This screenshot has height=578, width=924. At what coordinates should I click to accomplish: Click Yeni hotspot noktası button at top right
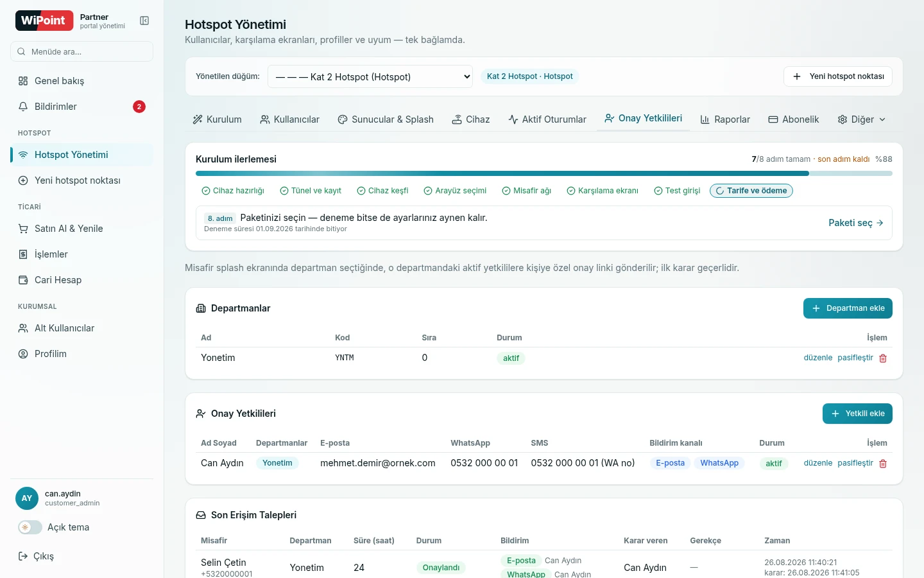[838, 76]
